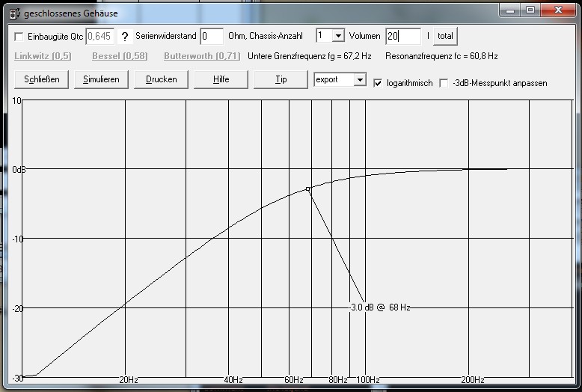Viewport: 582px width, 392px height.
Task: Click the Tip button
Action: [281, 79]
